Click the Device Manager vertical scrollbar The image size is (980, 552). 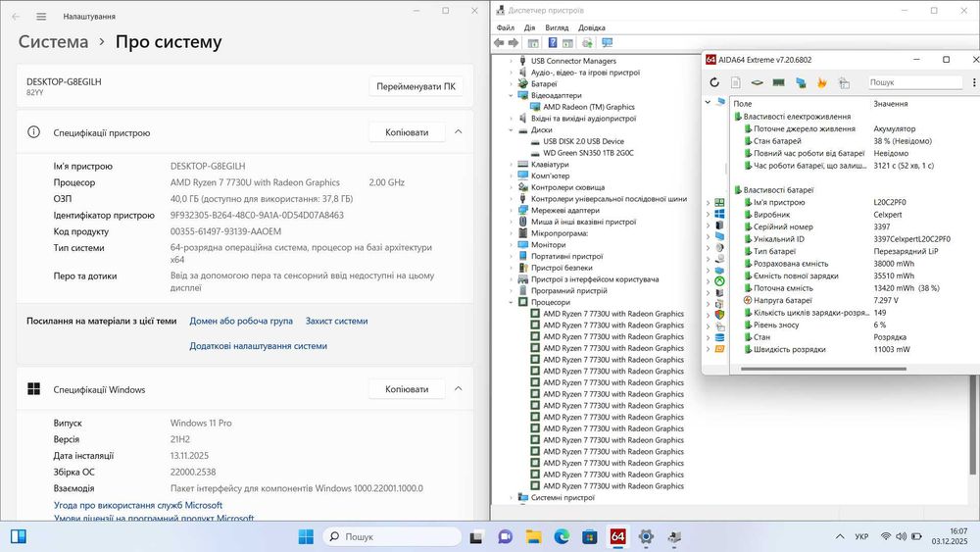point(973,426)
